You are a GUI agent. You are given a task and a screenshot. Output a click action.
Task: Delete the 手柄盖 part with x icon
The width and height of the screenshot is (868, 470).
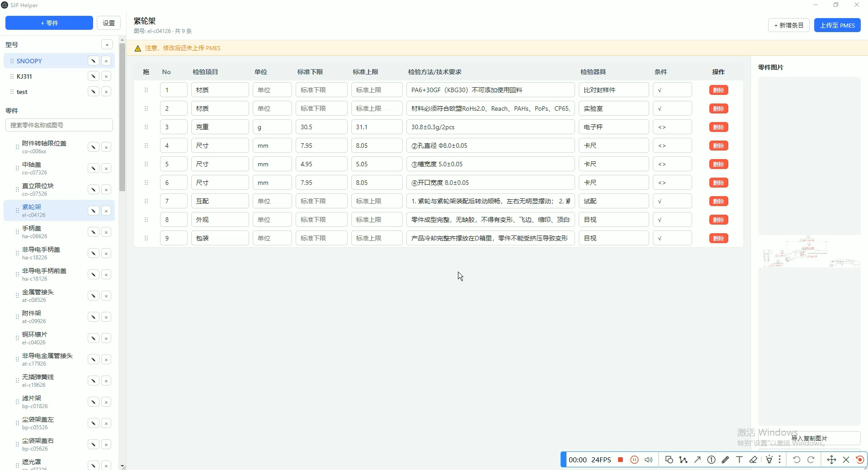click(106, 232)
